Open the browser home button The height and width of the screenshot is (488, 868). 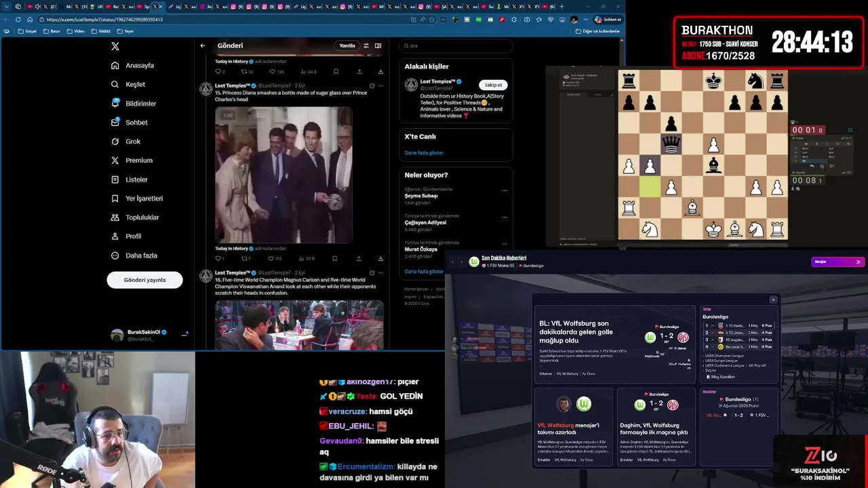pos(29,20)
